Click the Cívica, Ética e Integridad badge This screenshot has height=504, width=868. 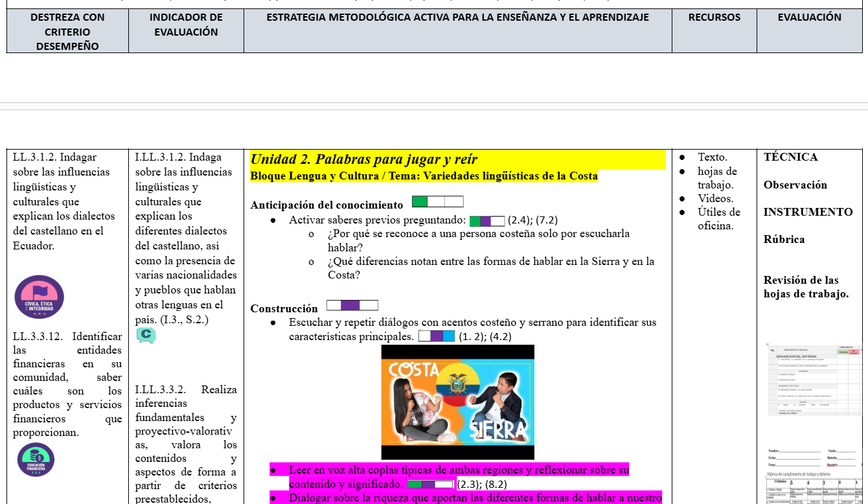coord(40,297)
